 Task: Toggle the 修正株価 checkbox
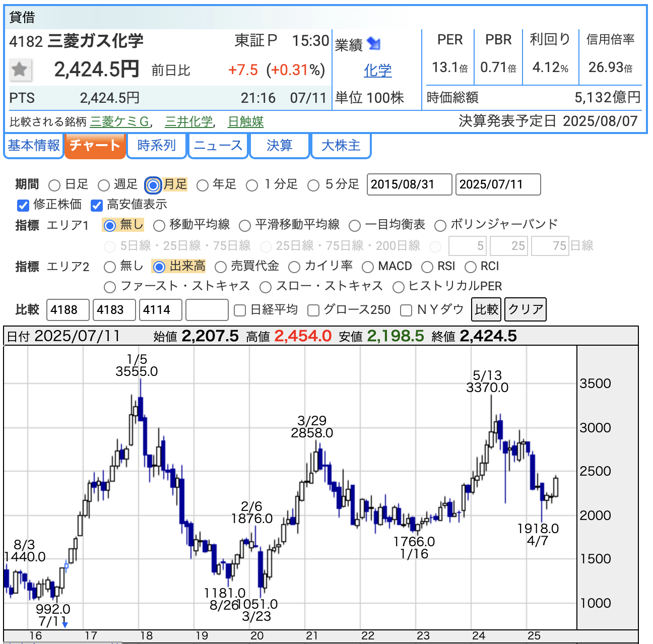23,205
